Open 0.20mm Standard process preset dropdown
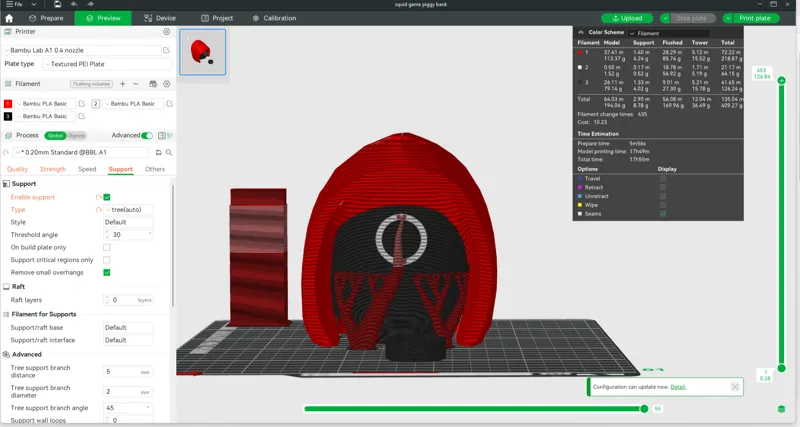Viewport: 800px width, 427px height. 82,153
